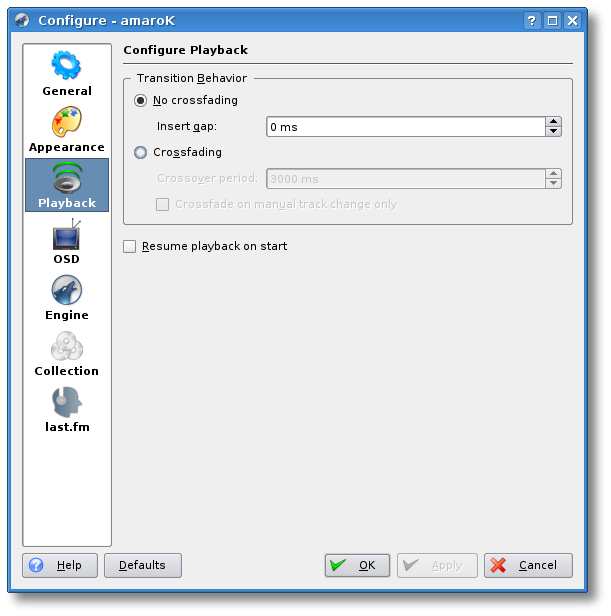This screenshot has width=611, height=616.
Task: Open the General settings gear icon
Action: pos(66,66)
